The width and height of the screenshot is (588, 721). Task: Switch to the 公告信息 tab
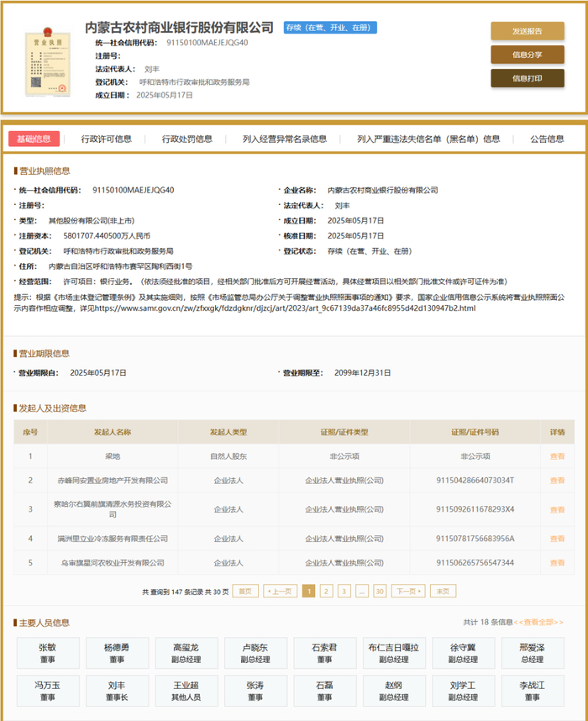[547, 139]
